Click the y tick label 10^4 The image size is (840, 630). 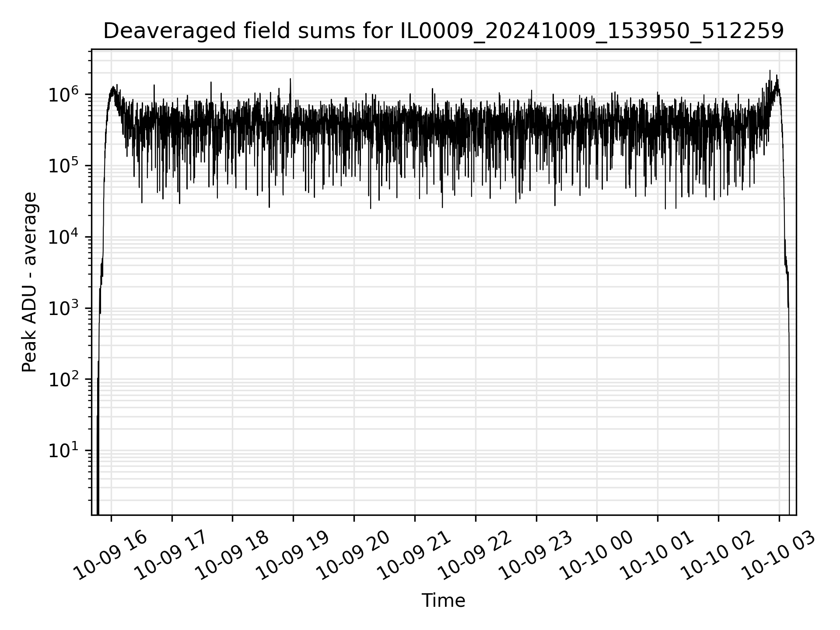(x=63, y=237)
